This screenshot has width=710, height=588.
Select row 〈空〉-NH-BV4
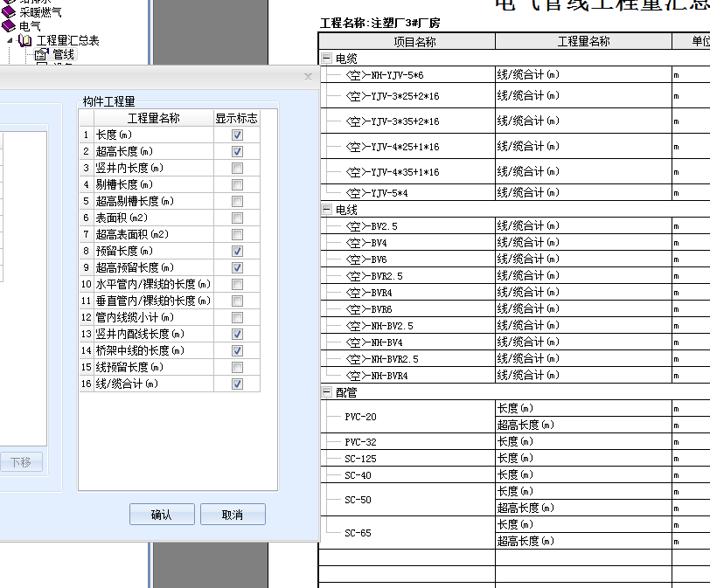tap(374, 342)
